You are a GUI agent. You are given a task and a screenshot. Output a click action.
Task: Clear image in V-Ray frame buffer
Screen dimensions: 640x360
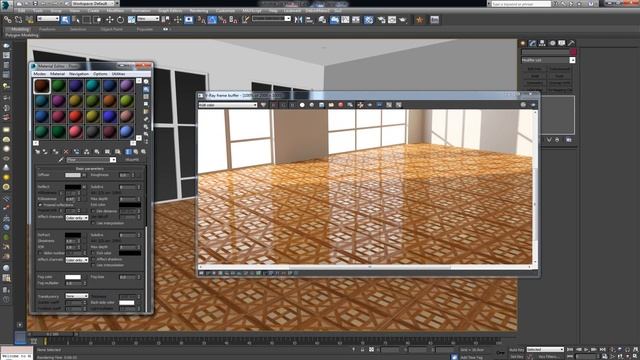click(x=340, y=105)
